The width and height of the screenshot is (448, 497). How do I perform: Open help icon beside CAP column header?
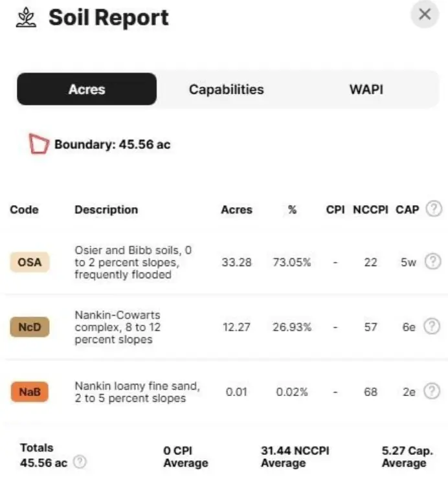coord(434,209)
